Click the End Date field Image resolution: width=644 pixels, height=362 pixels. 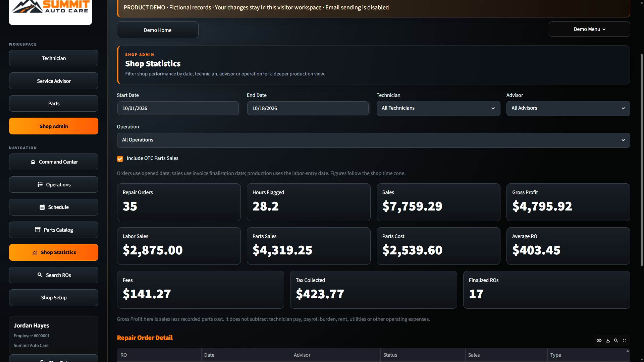click(308, 108)
